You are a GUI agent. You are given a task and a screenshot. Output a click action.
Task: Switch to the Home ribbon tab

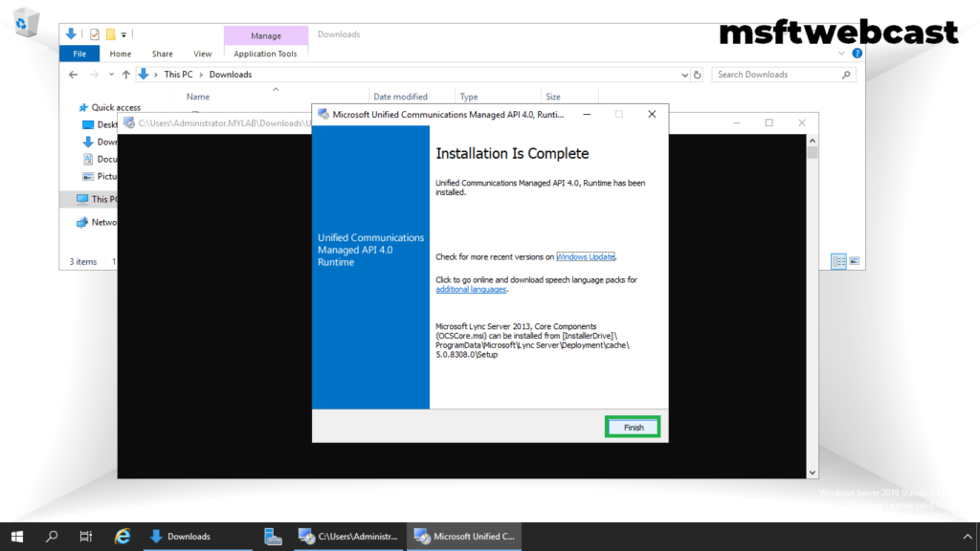point(120,54)
